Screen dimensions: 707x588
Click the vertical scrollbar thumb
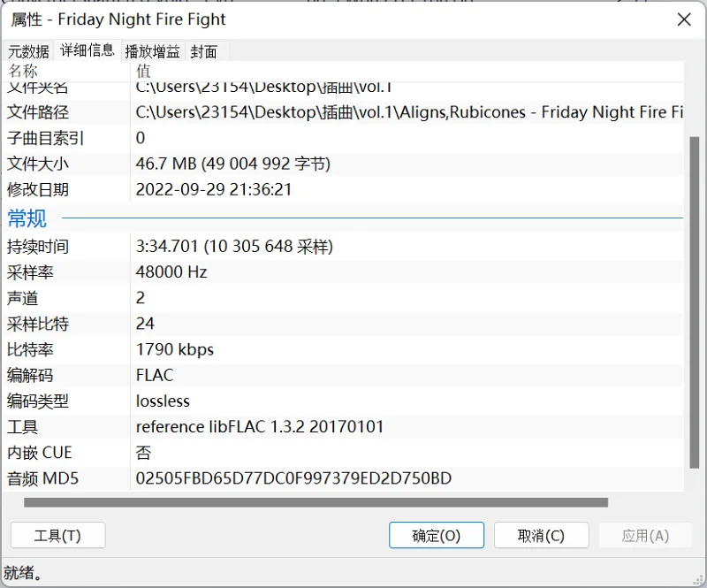tap(695, 302)
